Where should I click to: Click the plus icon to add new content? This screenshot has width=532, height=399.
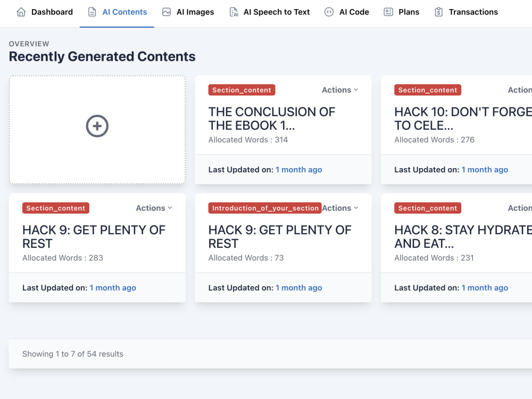coord(97,126)
